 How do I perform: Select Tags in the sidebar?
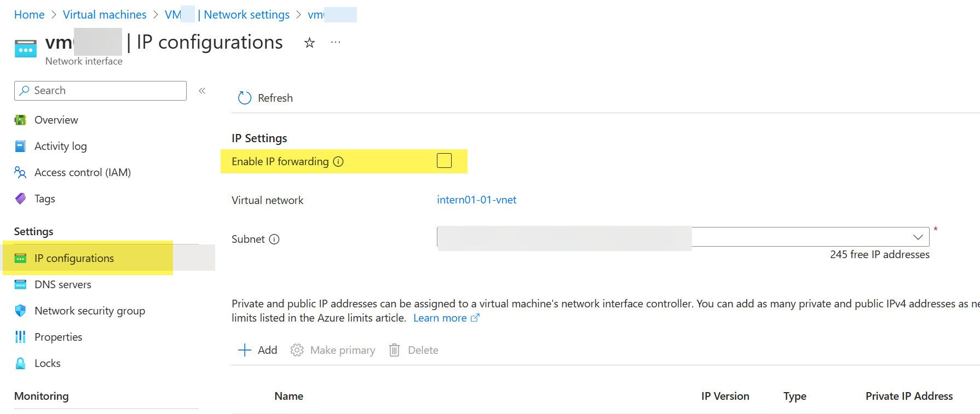pyautogui.click(x=44, y=199)
